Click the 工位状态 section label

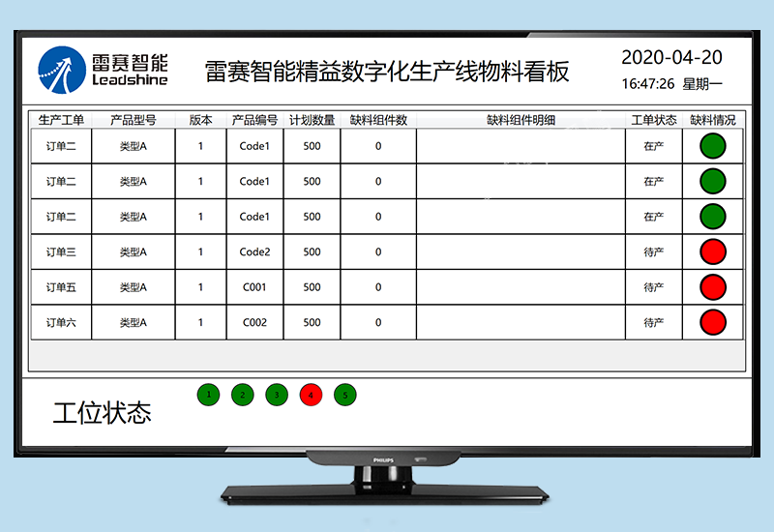click(102, 414)
